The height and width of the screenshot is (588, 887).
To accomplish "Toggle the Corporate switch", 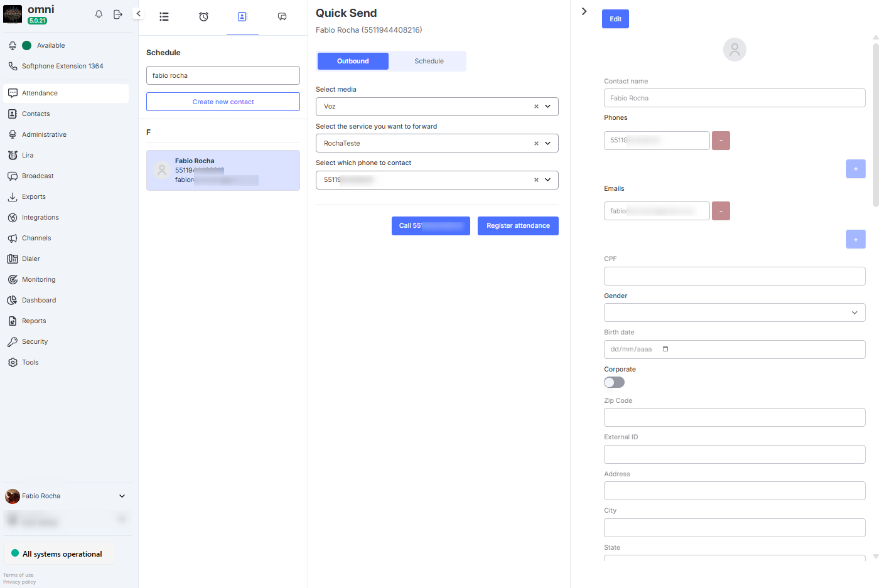I will [614, 382].
